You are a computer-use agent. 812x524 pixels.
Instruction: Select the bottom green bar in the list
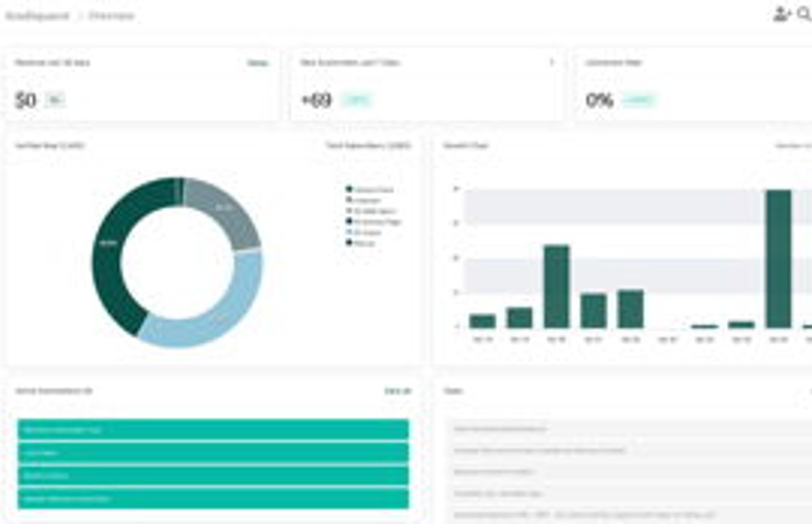[213, 499]
